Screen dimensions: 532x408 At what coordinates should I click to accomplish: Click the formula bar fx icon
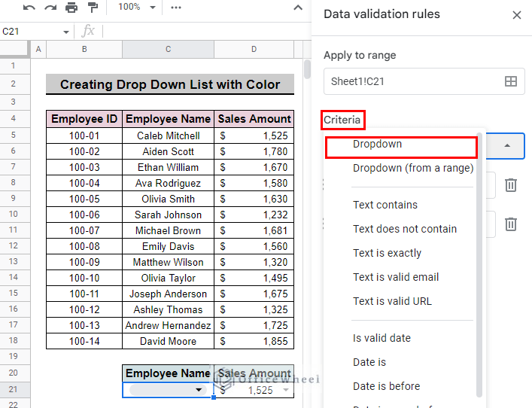(88, 31)
